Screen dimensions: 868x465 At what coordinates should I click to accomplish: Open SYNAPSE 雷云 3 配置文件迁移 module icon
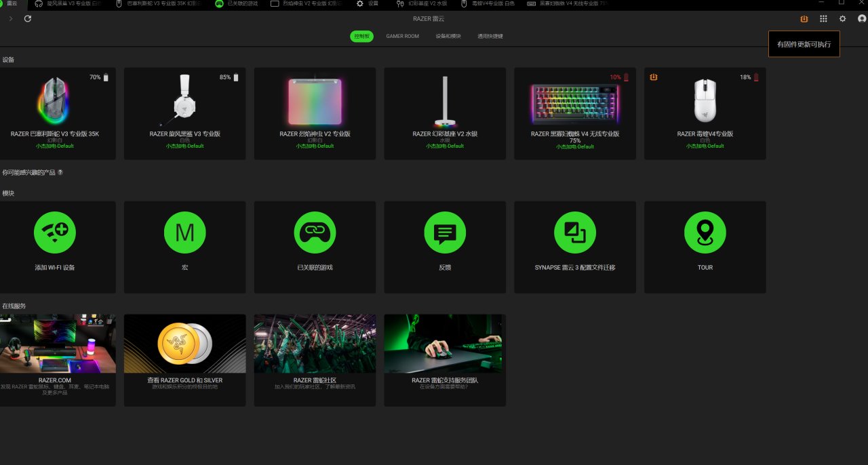pos(575,232)
